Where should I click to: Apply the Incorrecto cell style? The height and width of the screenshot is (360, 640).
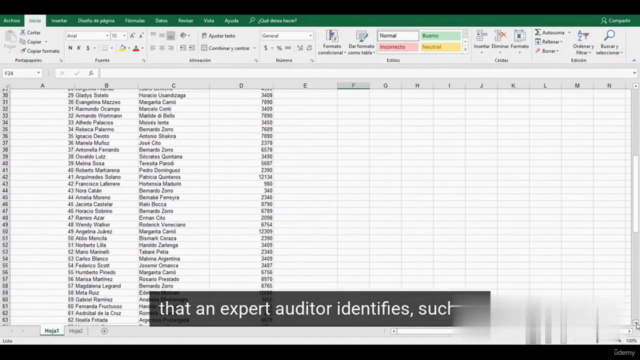(398, 47)
